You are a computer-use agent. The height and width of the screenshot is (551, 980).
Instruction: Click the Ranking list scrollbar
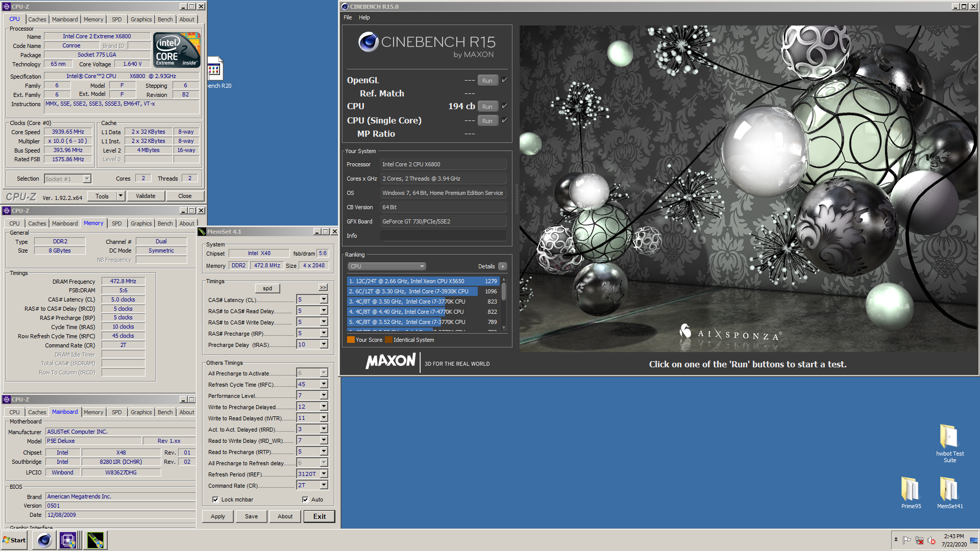point(504,304)
